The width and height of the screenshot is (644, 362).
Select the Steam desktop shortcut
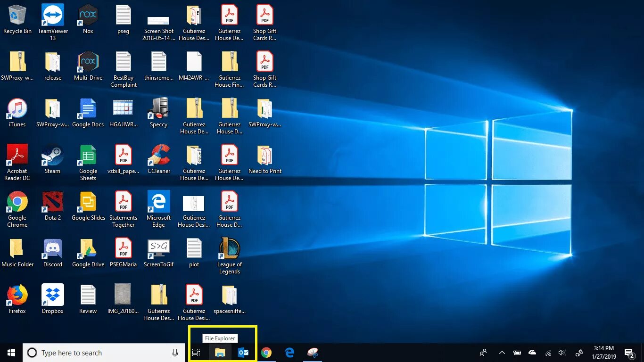click(x=53, y=159)
